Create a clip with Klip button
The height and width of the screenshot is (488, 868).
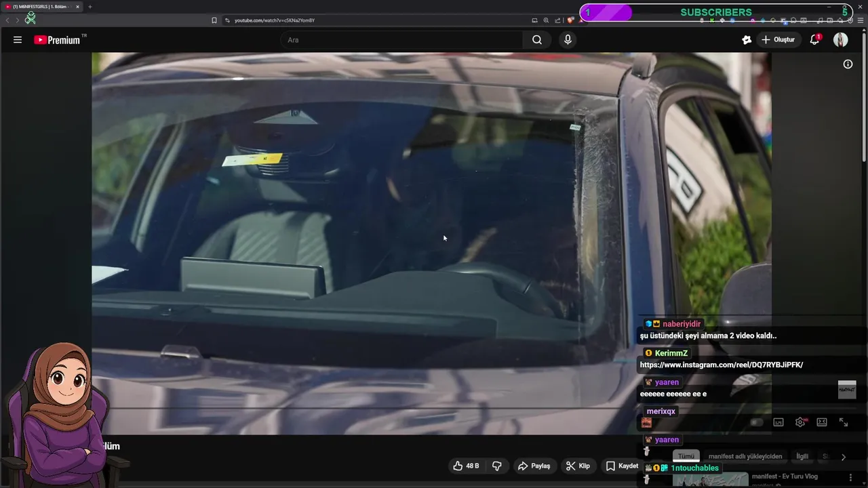[x=578, y=466]
